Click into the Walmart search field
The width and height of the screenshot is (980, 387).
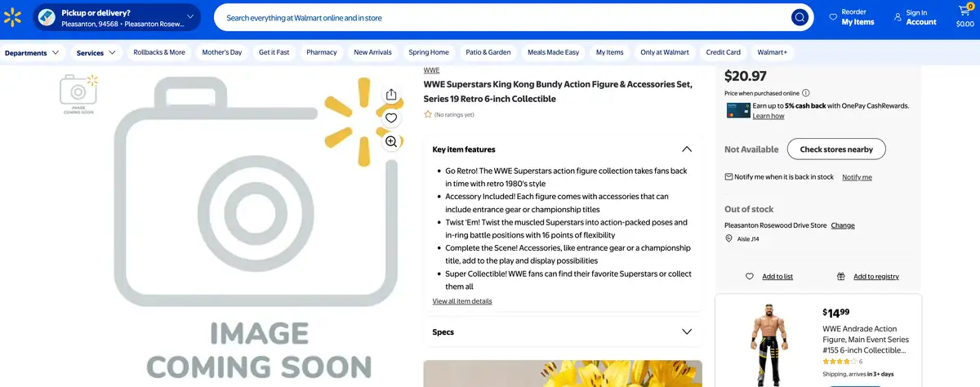502,17
